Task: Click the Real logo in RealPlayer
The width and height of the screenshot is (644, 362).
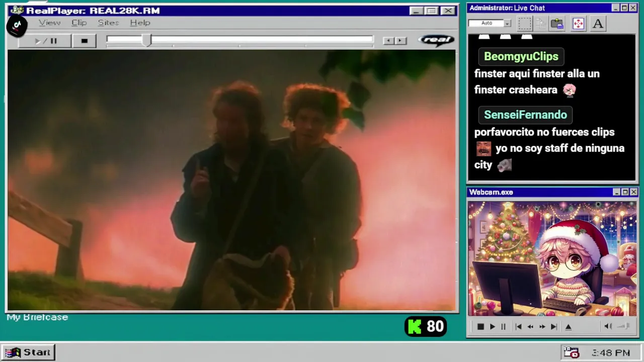Action: (x=436, y=40)
